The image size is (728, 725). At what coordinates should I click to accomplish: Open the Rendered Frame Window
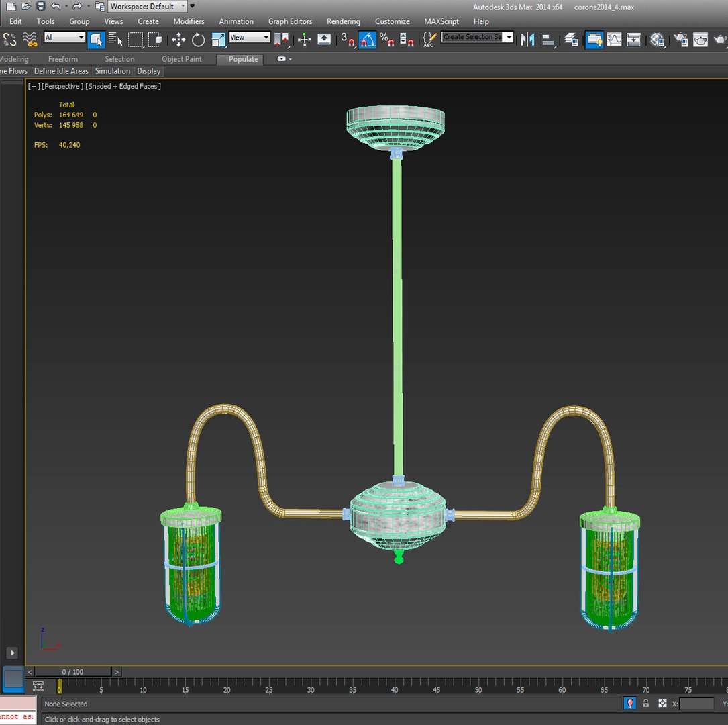700,40
